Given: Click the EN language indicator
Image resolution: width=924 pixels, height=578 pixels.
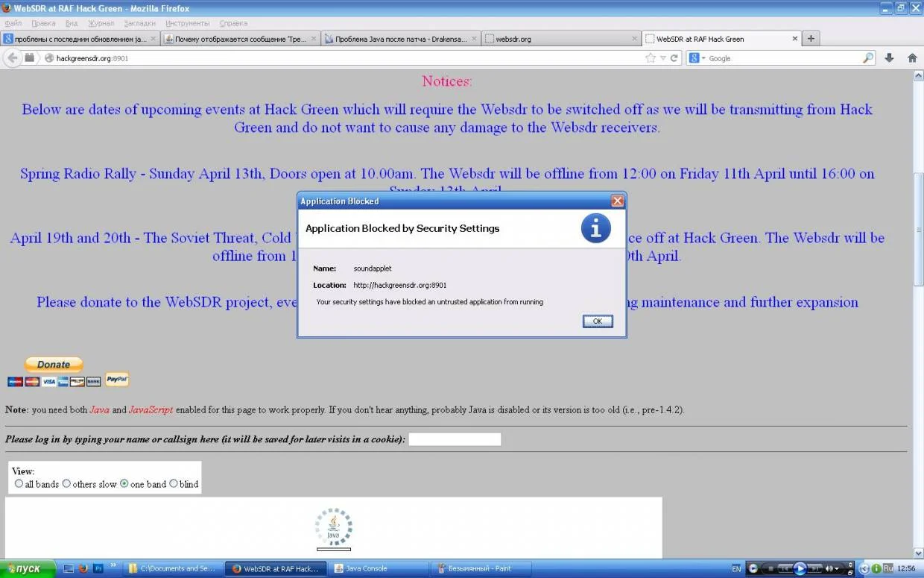Looking at the screenshot, I should [736, 569].
